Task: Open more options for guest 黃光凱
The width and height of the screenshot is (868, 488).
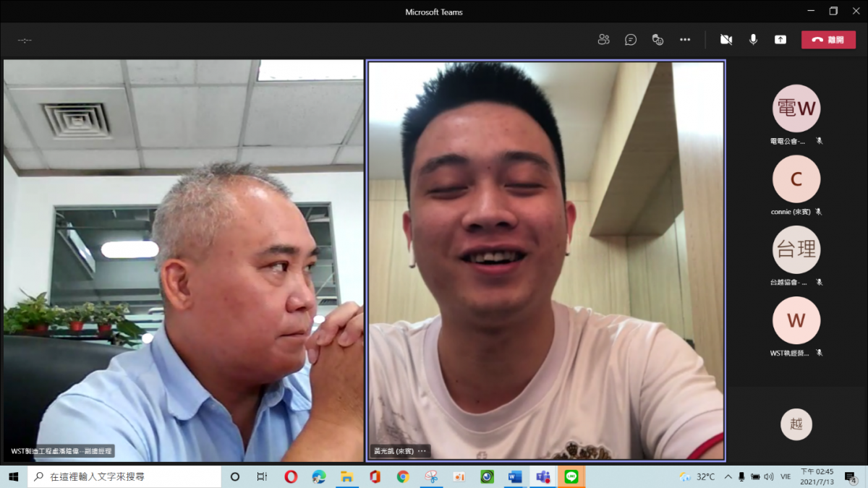Action: [422, 451]
